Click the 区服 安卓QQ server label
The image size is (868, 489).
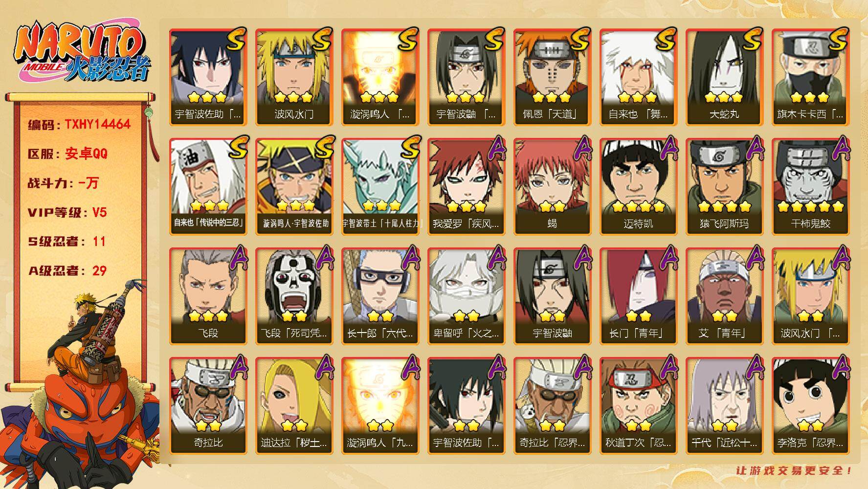[67, 154]
